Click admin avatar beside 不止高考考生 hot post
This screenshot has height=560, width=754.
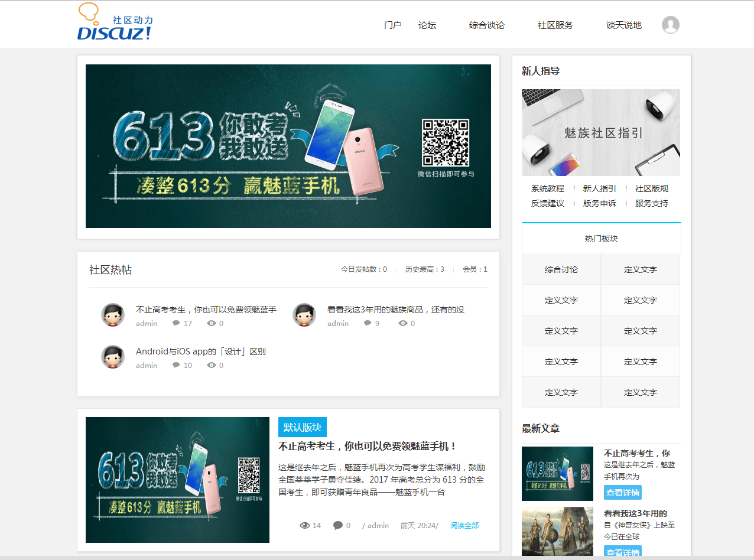coord(113,315)
